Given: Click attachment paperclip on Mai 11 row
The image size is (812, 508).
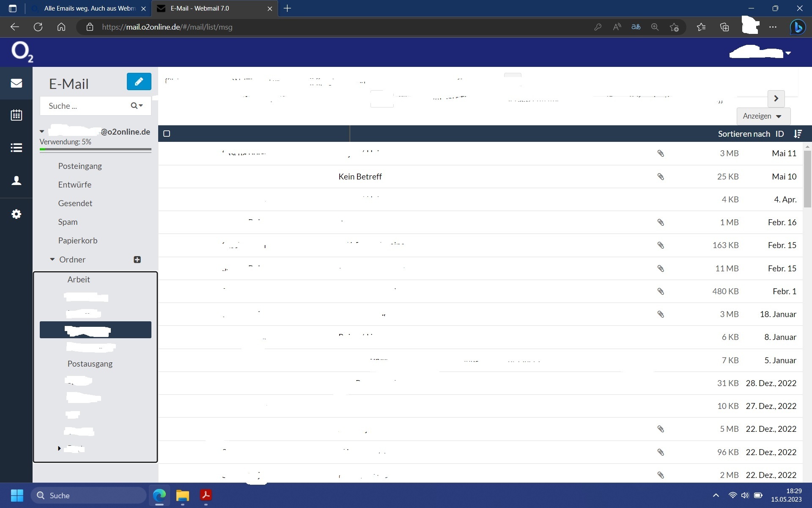Looking at the screenshot, I should [661, 153].
